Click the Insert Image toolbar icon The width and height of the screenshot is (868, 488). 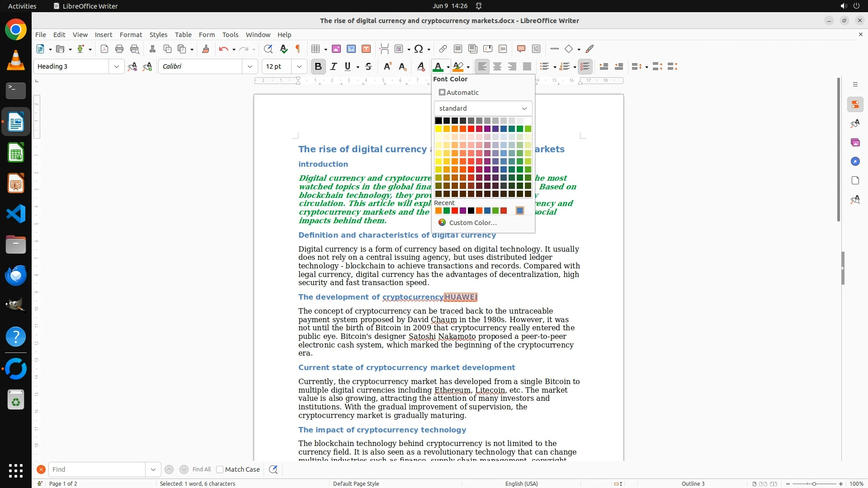click(x=336, y=49)
